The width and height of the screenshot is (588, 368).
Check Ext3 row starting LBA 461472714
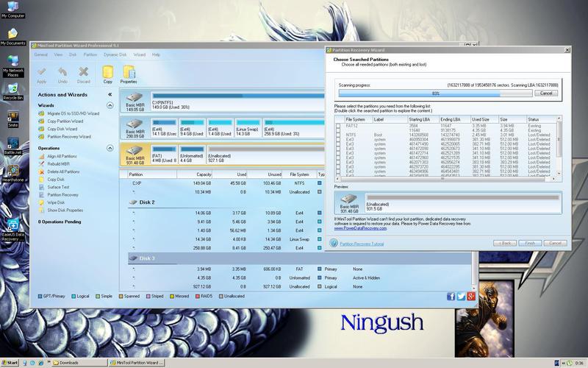338,153
